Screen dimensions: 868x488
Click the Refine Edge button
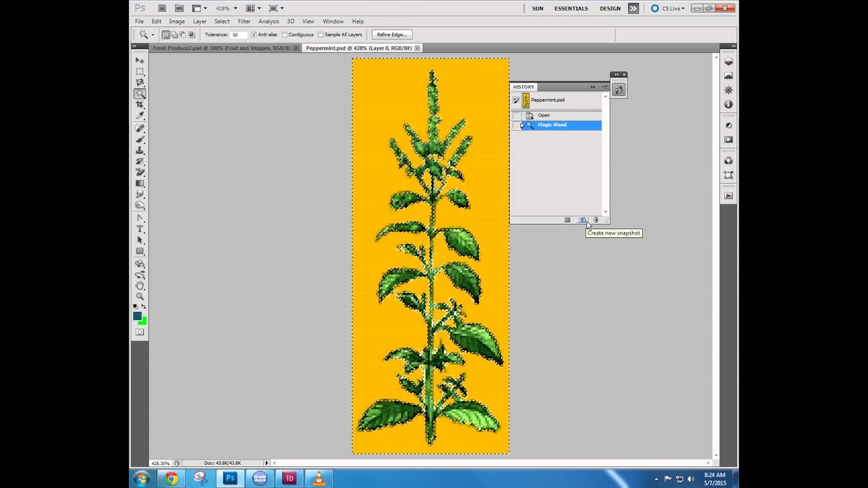[x=391, y=35]
